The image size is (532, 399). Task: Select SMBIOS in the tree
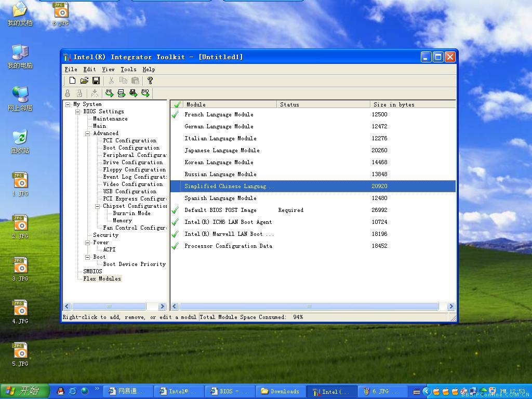(92, 271)
